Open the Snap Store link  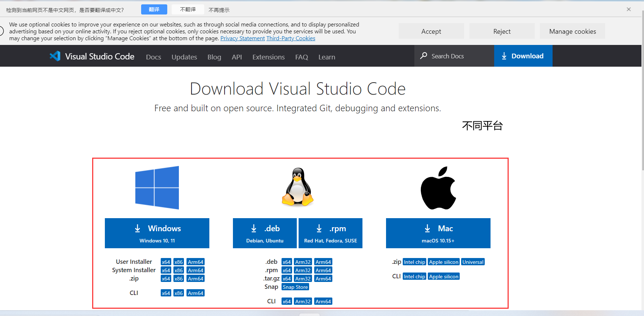pyautogui.click(x=295, y=287)
